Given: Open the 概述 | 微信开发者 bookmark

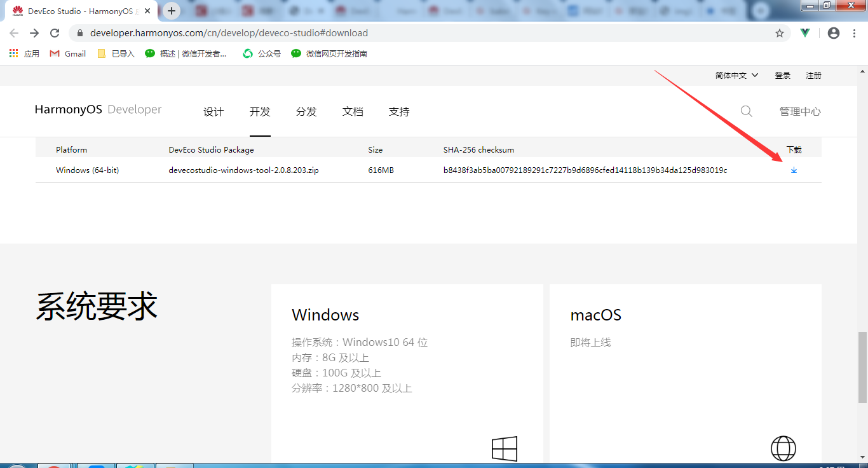Looking at the screenshot, I should point(186,53).
